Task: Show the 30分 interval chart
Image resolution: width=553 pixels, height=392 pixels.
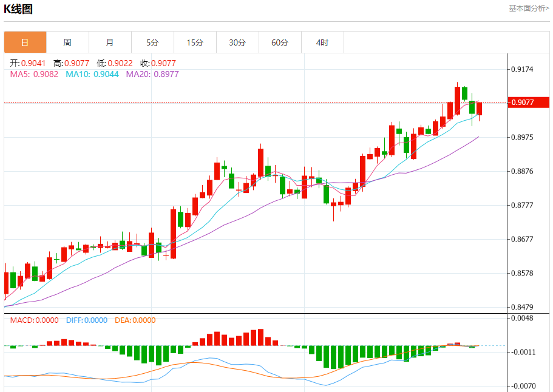Action: 237,42
